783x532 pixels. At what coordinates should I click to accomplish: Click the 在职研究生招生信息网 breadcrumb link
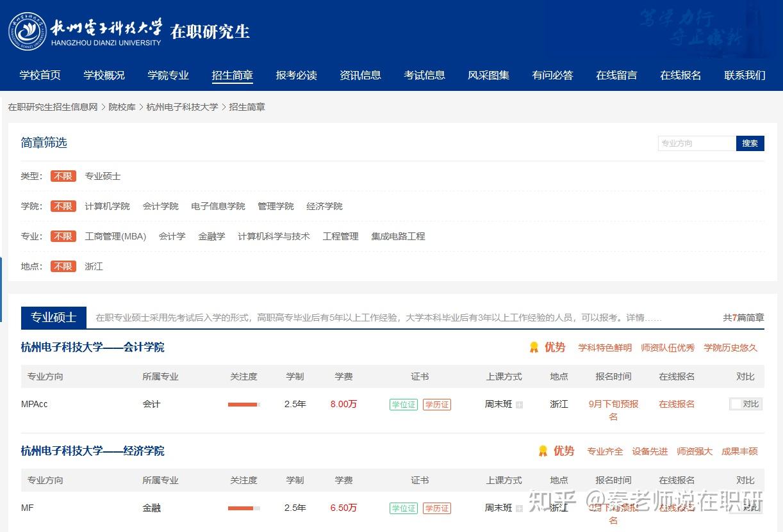pyautogui.click(x=53, y=107)
